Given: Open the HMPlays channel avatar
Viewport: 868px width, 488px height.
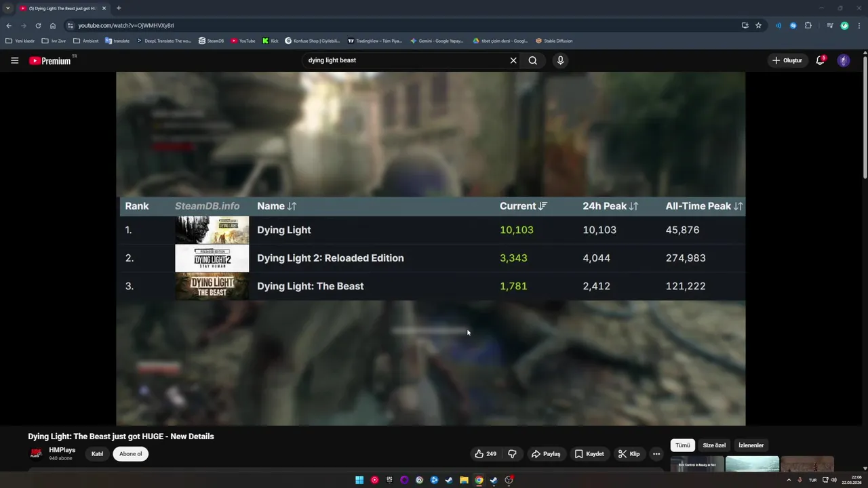Looking at the screenshot, I should [36, 454].
